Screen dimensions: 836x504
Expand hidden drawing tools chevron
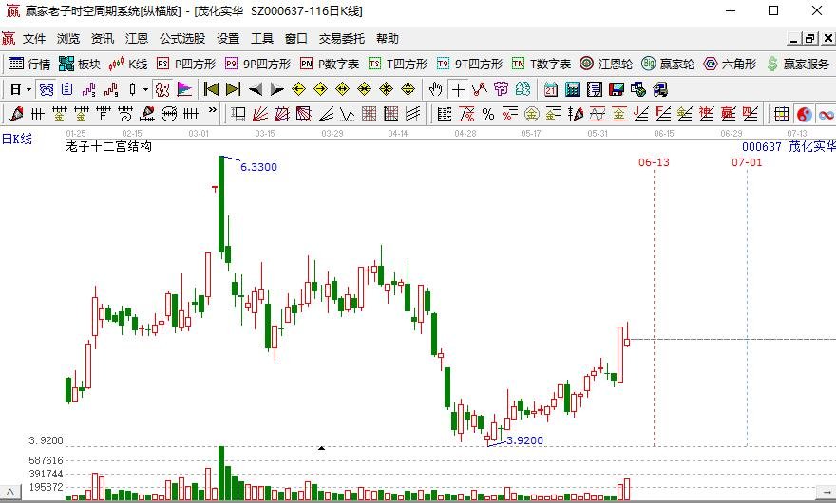tap(212, 111)
